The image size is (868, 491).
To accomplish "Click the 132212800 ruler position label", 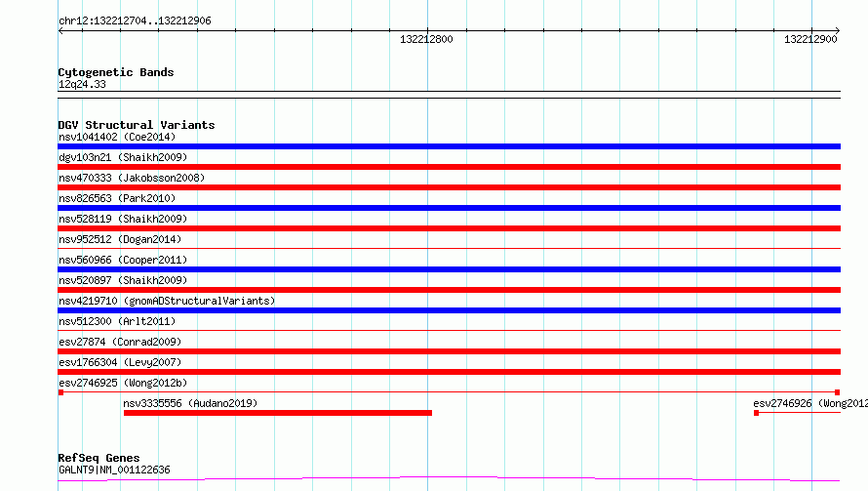I will click(x=426, y=39).
